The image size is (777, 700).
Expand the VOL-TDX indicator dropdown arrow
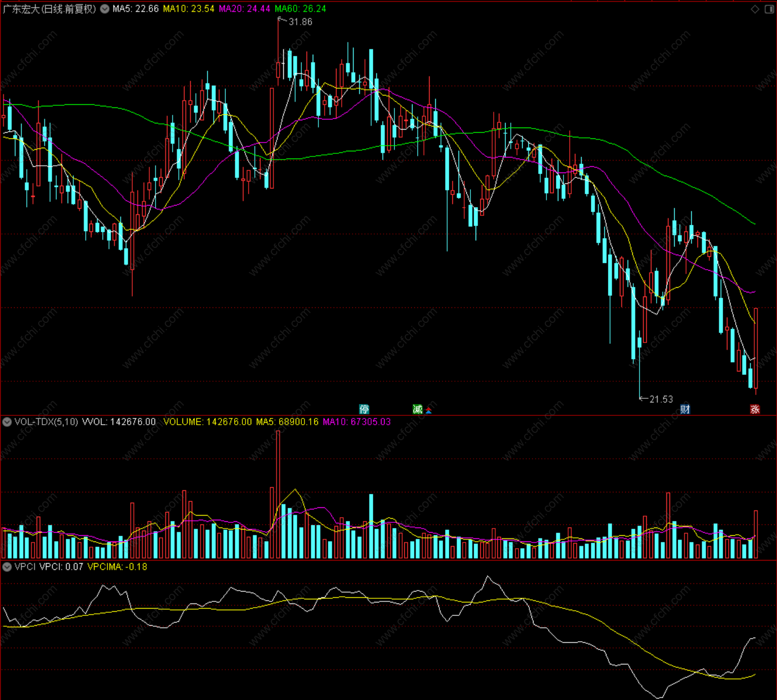pyautogui.click(x=7, y=422)
